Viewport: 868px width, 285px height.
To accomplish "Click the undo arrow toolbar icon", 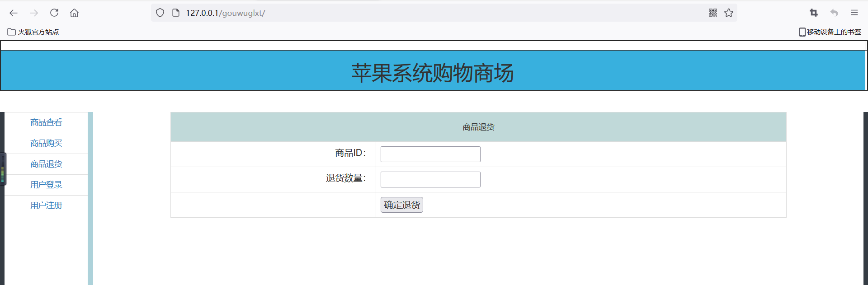I will tap(834, 13).
